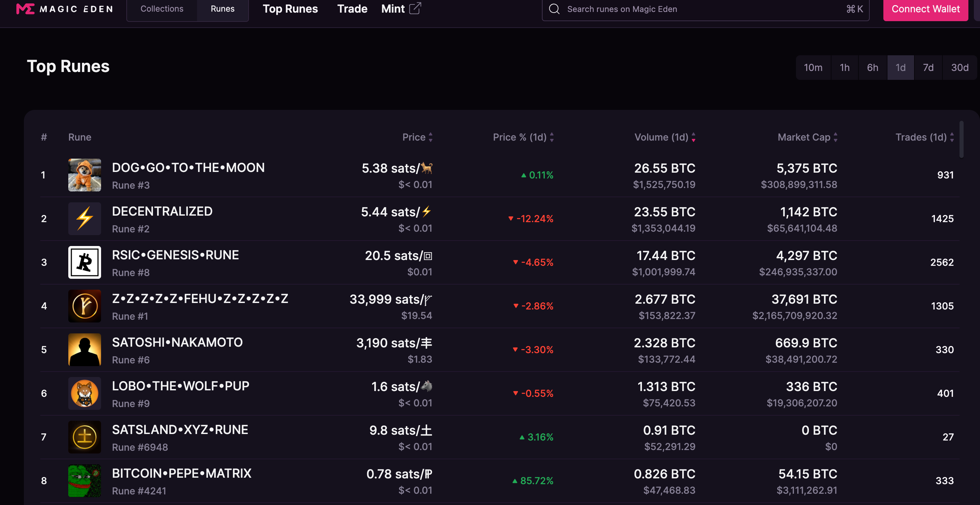Open DECENTRALIZED lightning bolt thumbnail
This screenshot has width=980, height=505.
84,219
